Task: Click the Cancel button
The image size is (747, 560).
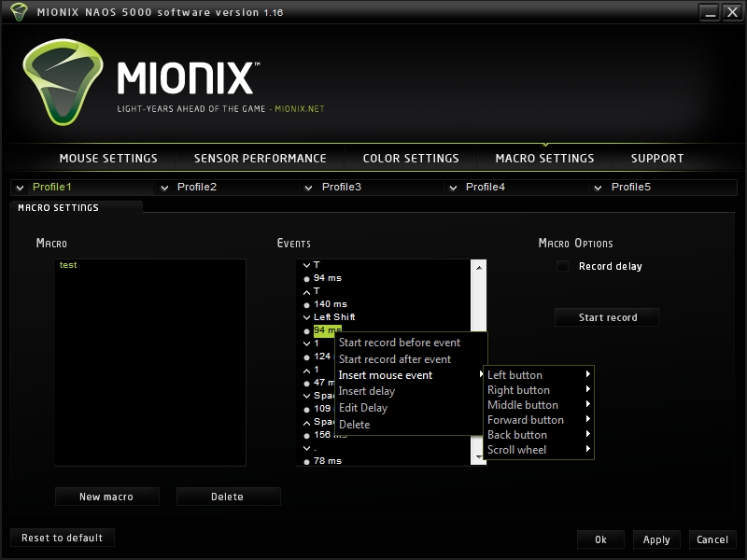Action: click(712, 539)
